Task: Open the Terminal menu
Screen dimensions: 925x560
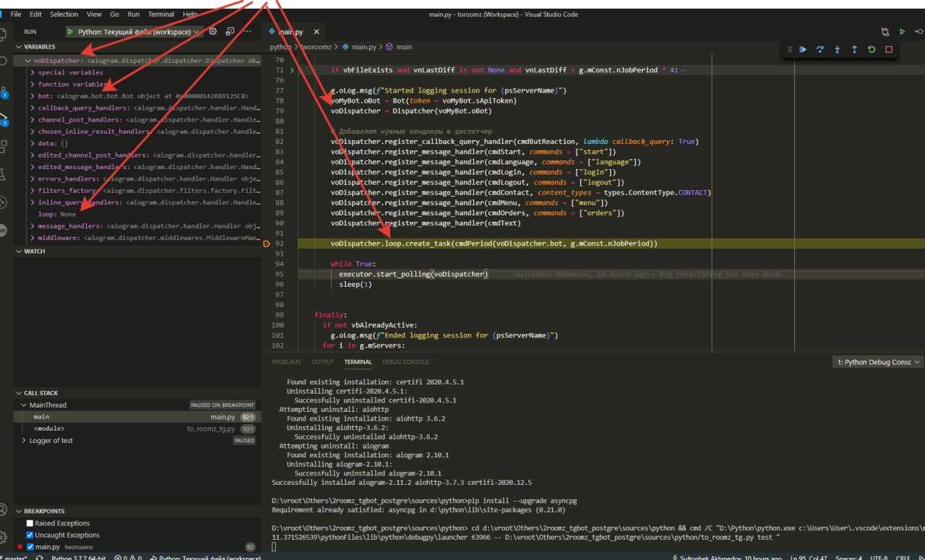Action: coord(161,14)
